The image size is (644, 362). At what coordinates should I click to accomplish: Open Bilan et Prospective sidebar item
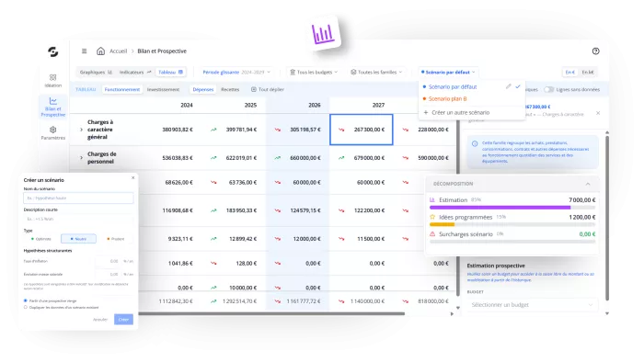click(53, 107)
